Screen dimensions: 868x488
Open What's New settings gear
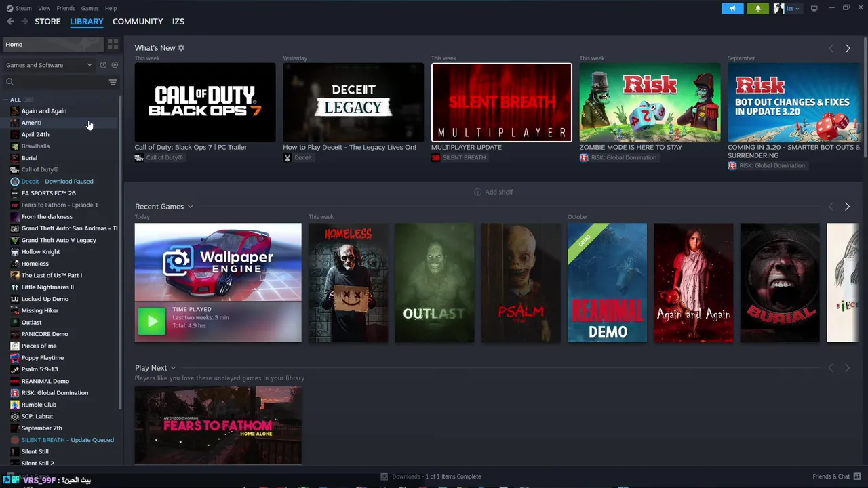[x=181, y=48]
